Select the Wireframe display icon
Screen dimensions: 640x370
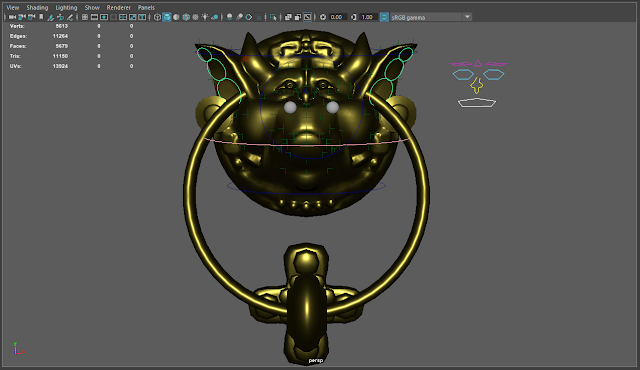tap(157, 17)
